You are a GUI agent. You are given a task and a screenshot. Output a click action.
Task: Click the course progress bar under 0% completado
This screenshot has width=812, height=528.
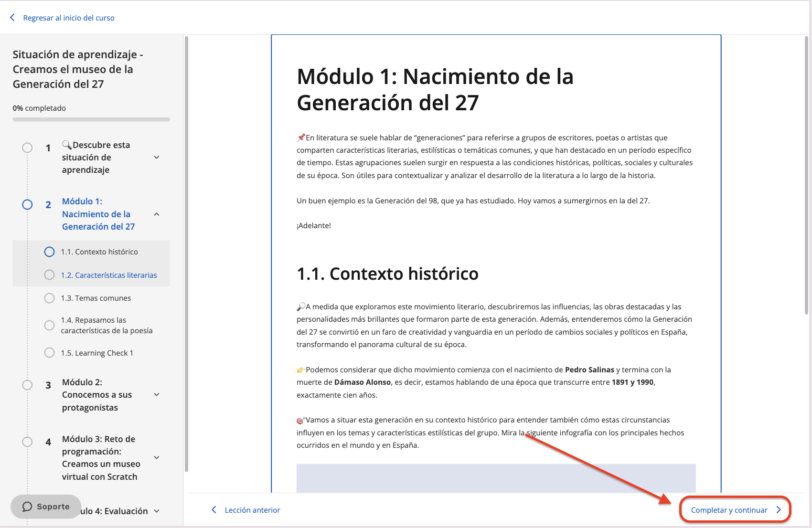coord(91,119)
